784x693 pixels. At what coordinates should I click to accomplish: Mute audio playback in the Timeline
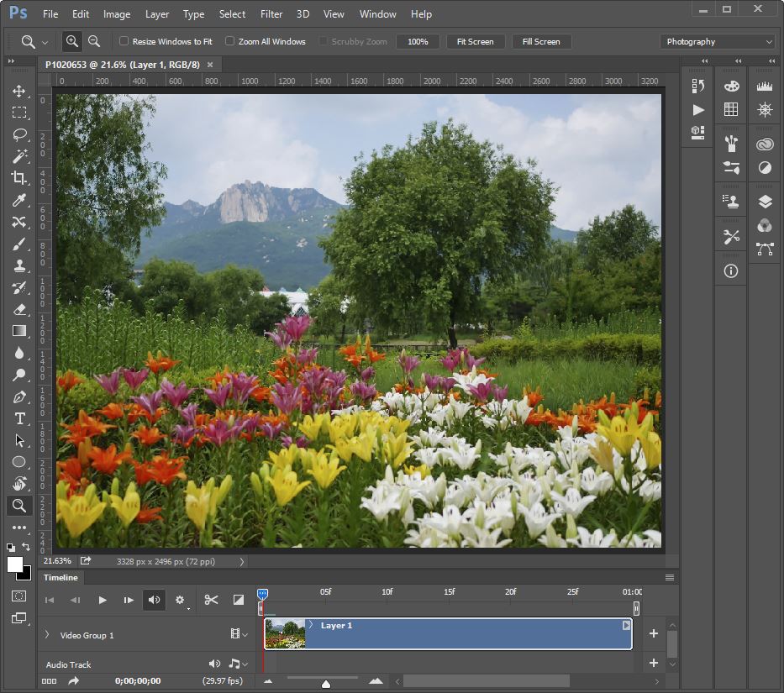(154, 600)
